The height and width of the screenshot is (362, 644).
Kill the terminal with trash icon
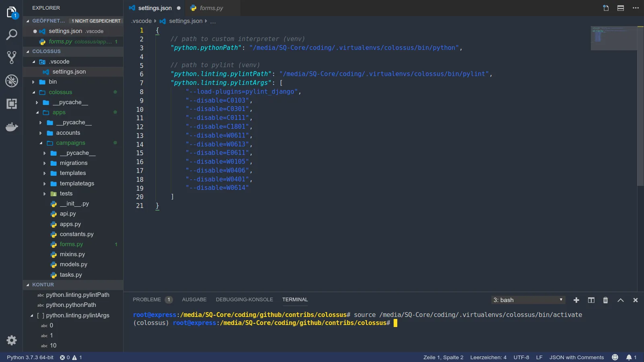[x=605, y=300]
